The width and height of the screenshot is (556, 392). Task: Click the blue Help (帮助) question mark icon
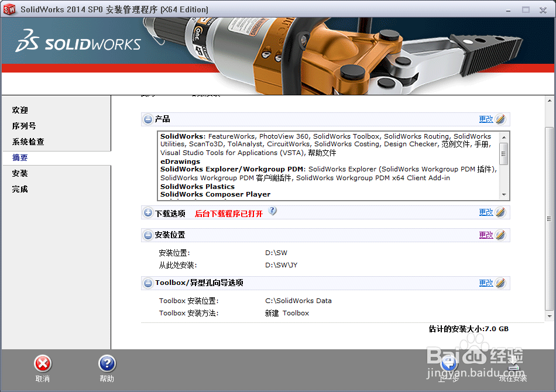coord(107,363)
